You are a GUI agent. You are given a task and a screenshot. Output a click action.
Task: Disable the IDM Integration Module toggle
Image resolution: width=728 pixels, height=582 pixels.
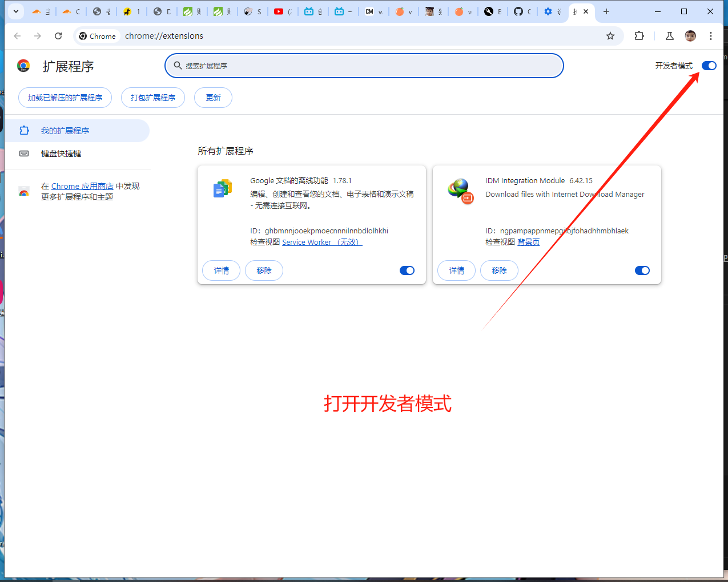642,270
